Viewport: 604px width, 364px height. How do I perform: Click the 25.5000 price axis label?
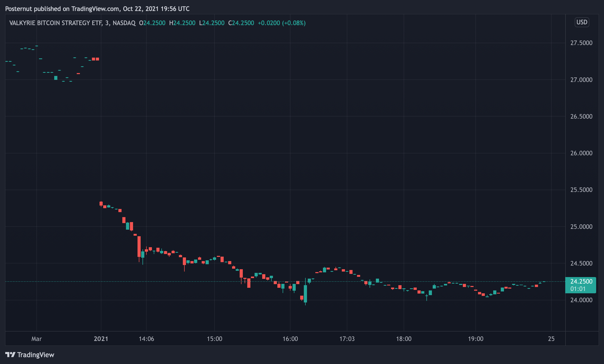point(581,190)
